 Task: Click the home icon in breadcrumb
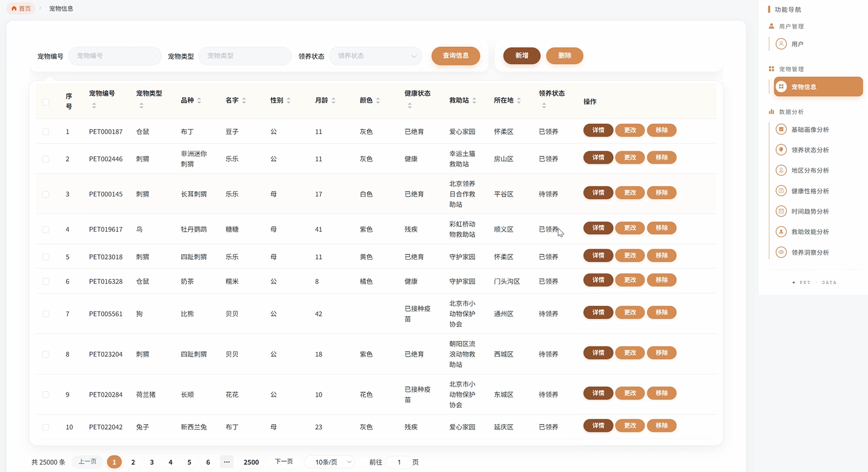pyautogui.click(x=14, y=8)
